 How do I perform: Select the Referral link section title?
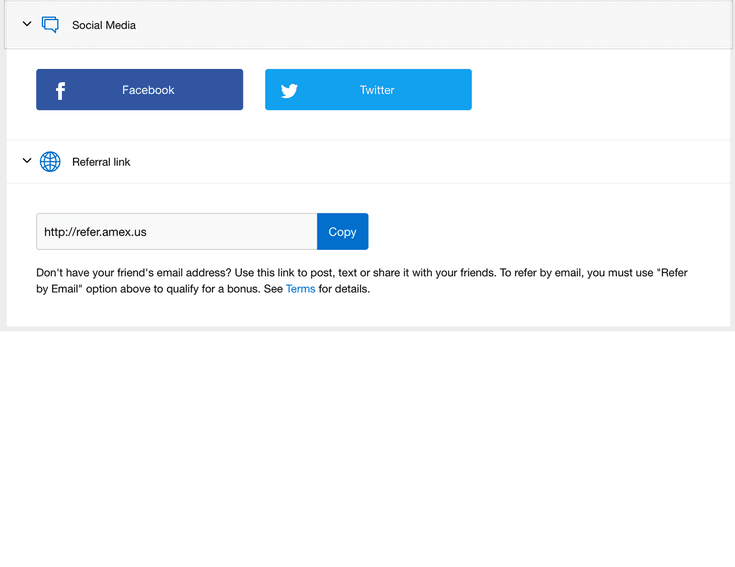coord(101,162)
